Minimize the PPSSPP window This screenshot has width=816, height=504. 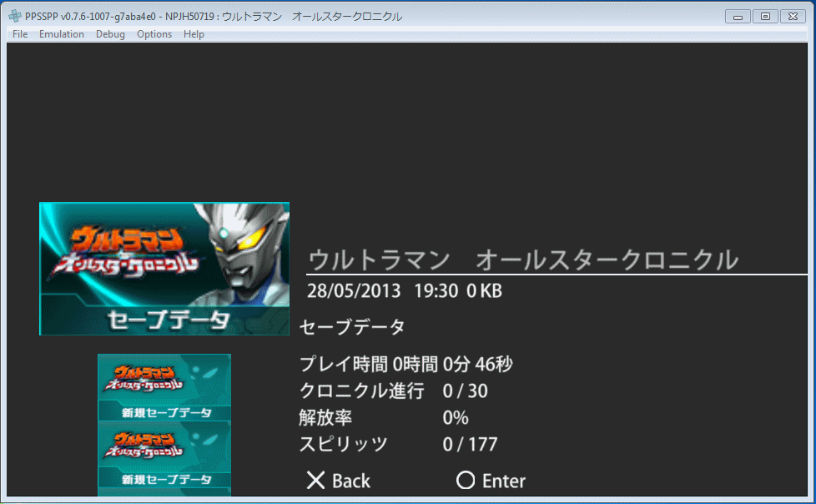[738, 17]
